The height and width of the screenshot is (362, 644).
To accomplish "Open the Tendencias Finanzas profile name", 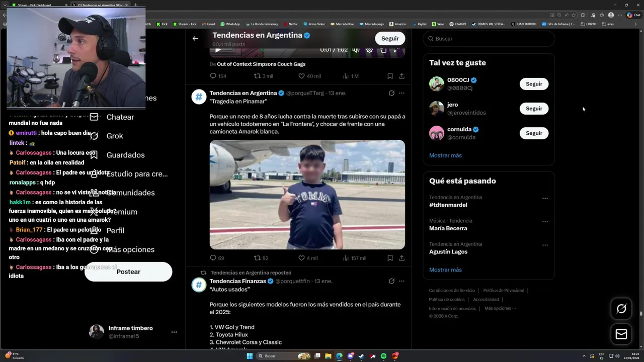I will pos(237,281).
